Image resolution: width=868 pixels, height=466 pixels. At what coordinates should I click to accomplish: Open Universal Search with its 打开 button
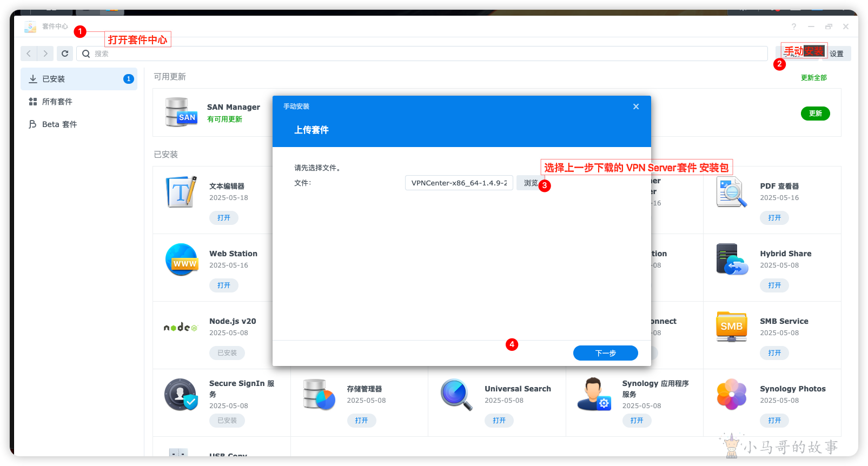pos(499,421)
